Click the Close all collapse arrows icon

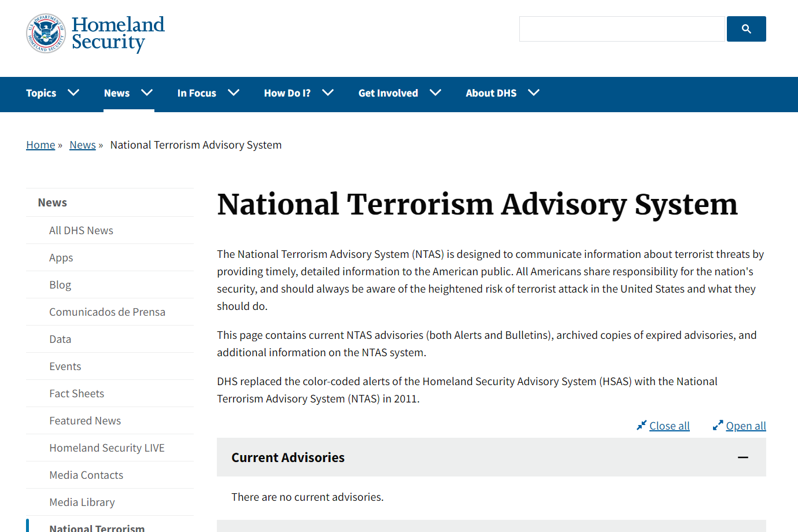click(641, 426)
